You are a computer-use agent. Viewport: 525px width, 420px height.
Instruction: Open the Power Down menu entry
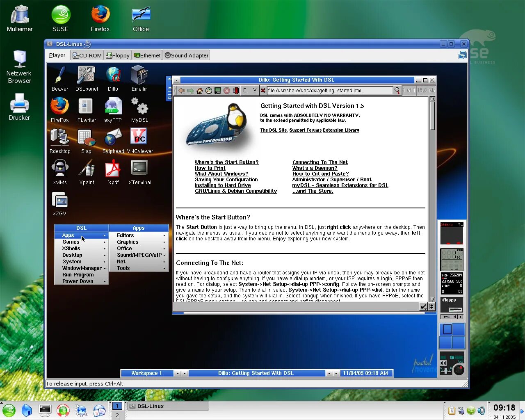81,281
